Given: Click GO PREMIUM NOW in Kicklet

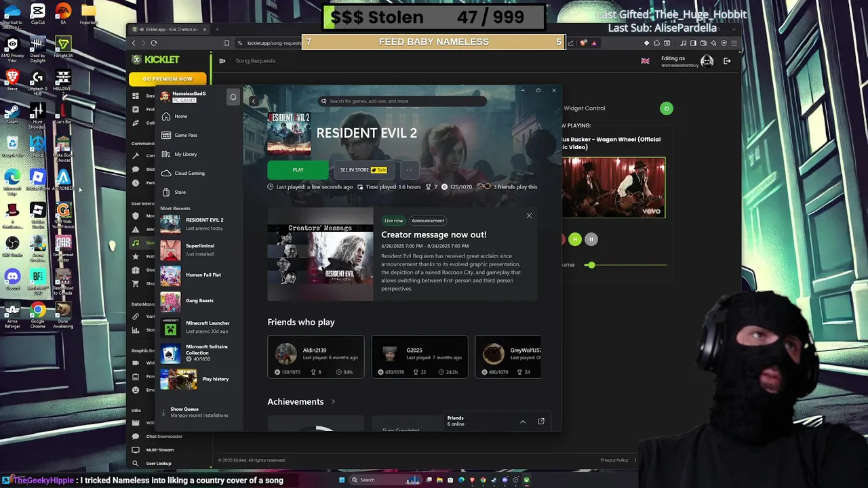Looking at the screenshot, I should tap(167, 79).
